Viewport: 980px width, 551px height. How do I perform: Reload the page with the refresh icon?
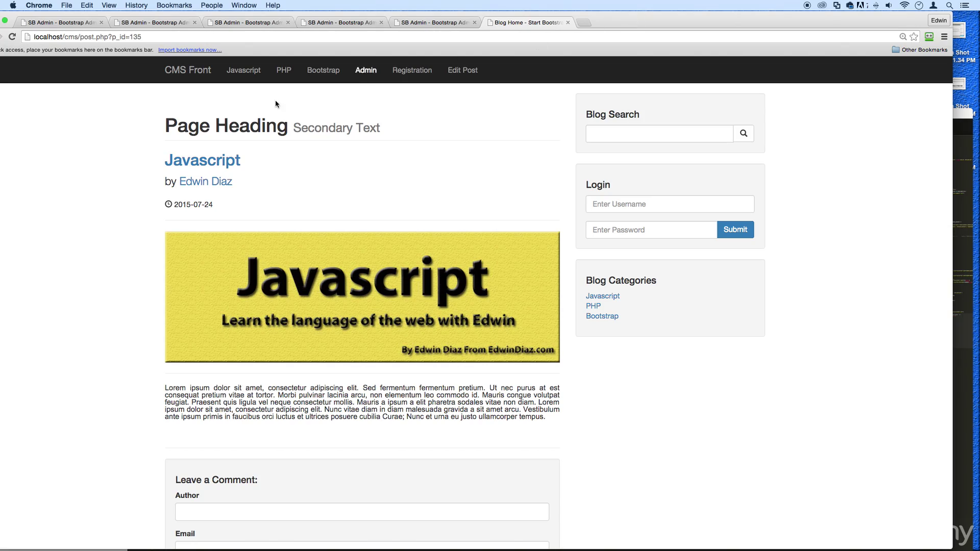[x=12, y=37]
